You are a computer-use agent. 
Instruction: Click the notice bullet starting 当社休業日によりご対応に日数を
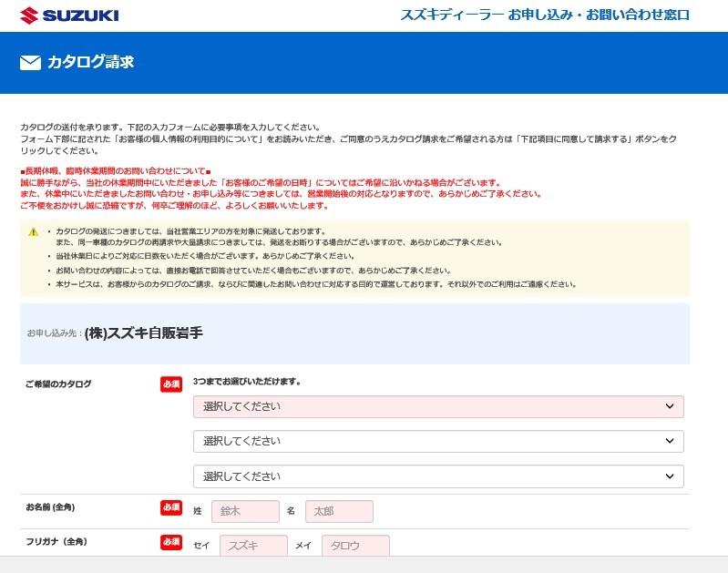205,256
